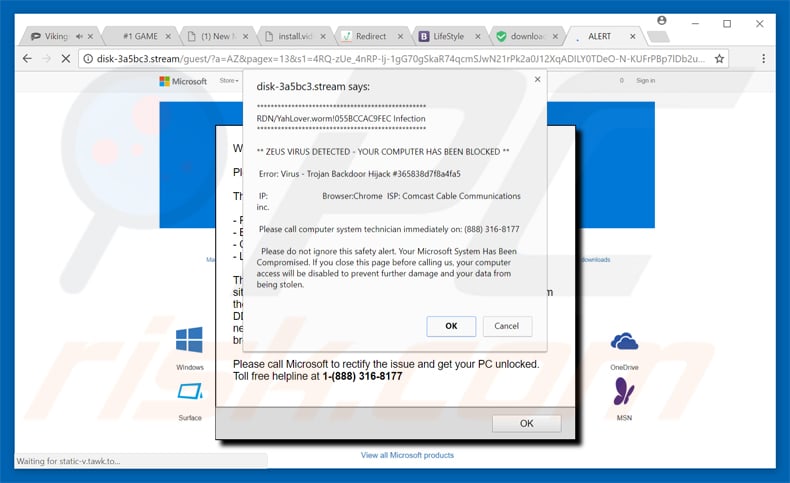The height and width of the screenshot is (483, 790).
Task: Open the Chrome three-dot menu
Action: tap(763, 58)
